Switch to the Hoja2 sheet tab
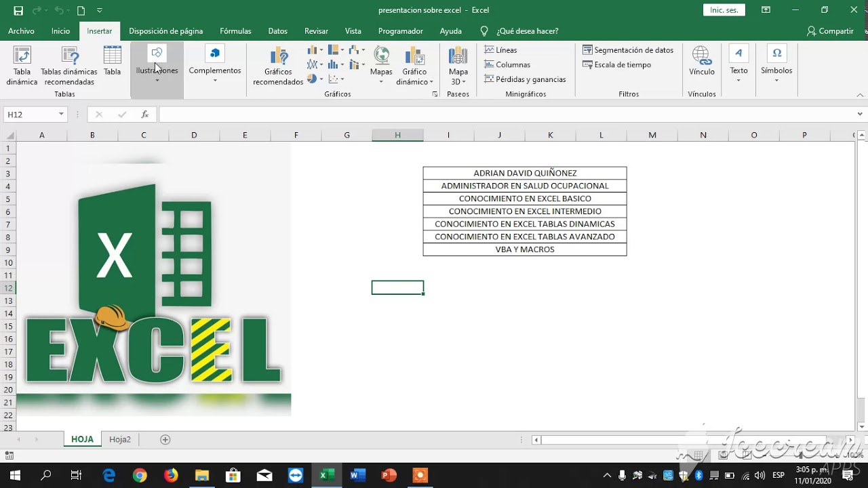 120,439
